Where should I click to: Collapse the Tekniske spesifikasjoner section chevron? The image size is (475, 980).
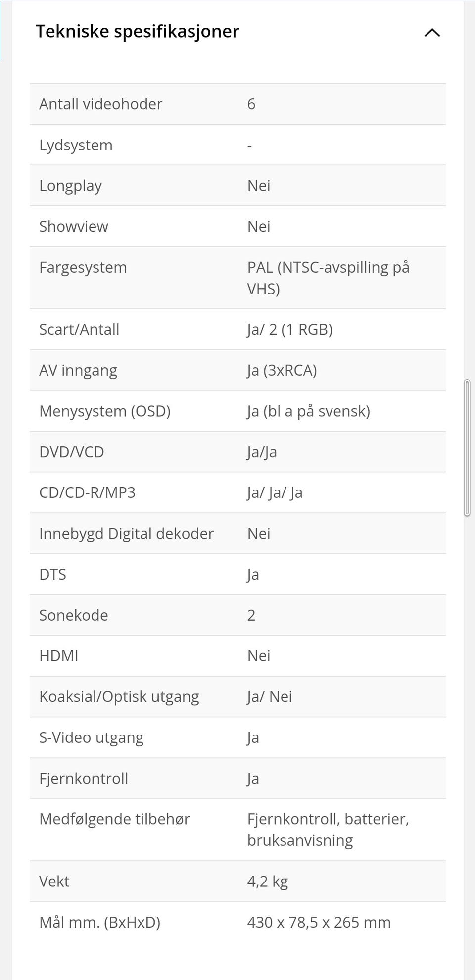432,33
